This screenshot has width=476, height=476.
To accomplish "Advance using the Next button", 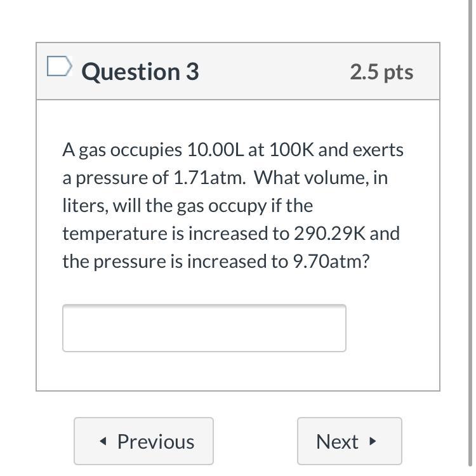I will click(349, 441).
